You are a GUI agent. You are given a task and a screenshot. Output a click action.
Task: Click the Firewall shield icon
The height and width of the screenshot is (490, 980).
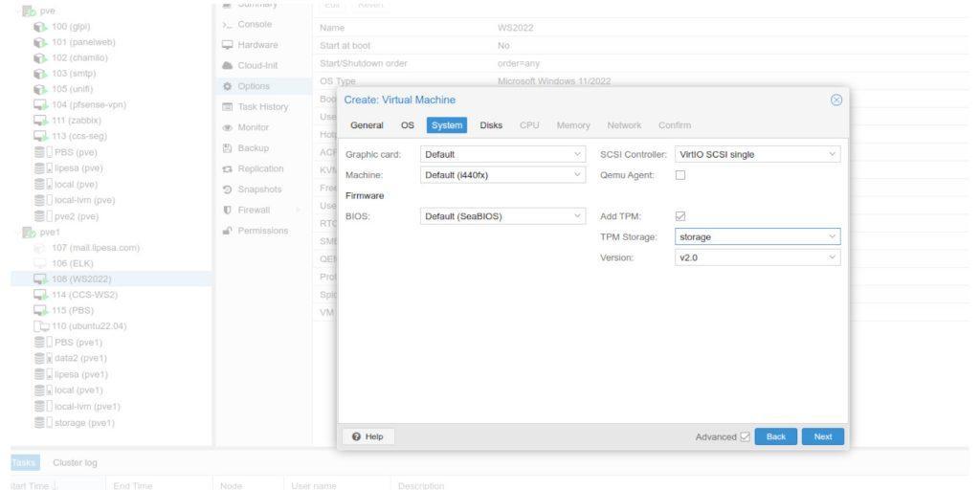pyautogui.click(x=228, y=210)
